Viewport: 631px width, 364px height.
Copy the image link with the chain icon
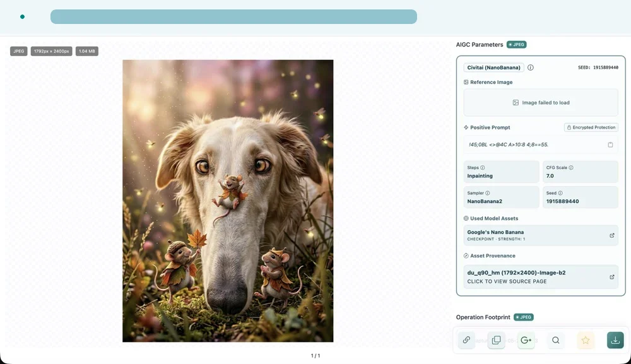click(x=466, y=340)
